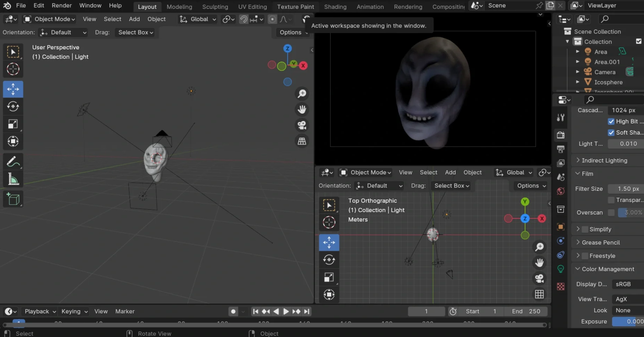
Task: Open the File menu
Action: tap(21, 6)
